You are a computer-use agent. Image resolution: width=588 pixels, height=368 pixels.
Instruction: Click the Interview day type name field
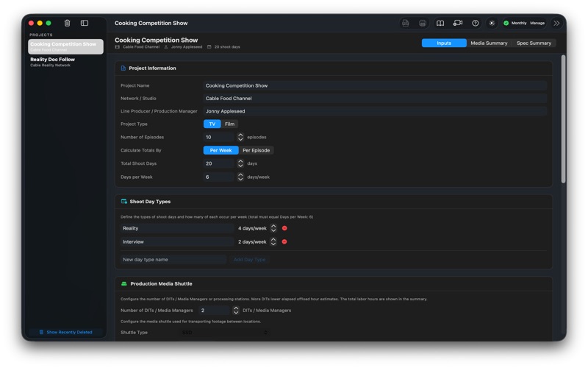click(x=177, y=241)
